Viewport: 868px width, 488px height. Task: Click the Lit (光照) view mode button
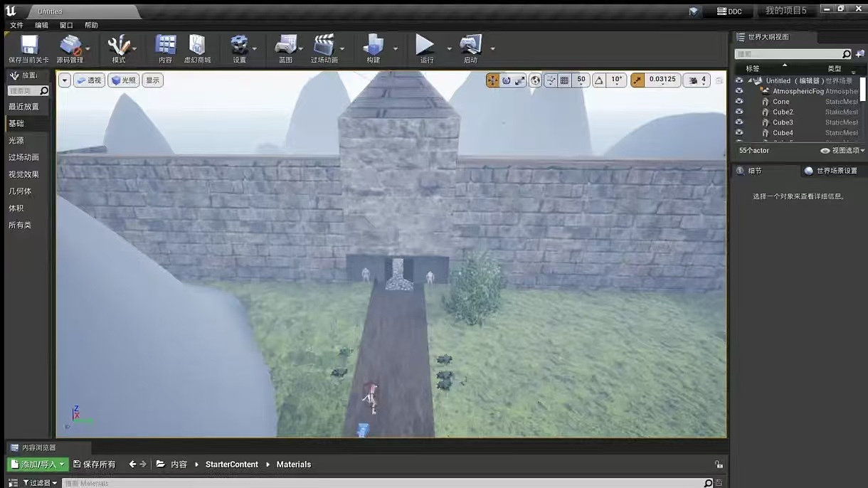(x=124, y=80)
